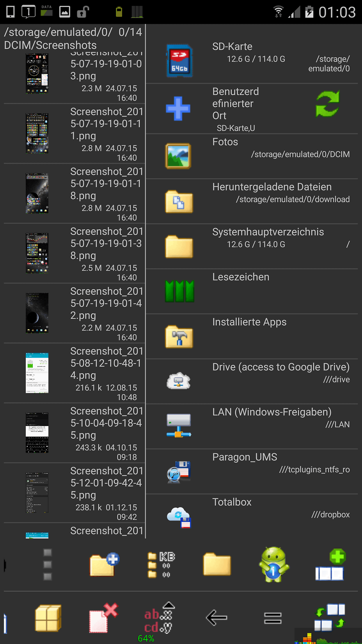The width and height of the screenshot is (362, 644).
Task: Tap the ///dropbox path text
Action: pyautogui.click(x=330, y=515)
